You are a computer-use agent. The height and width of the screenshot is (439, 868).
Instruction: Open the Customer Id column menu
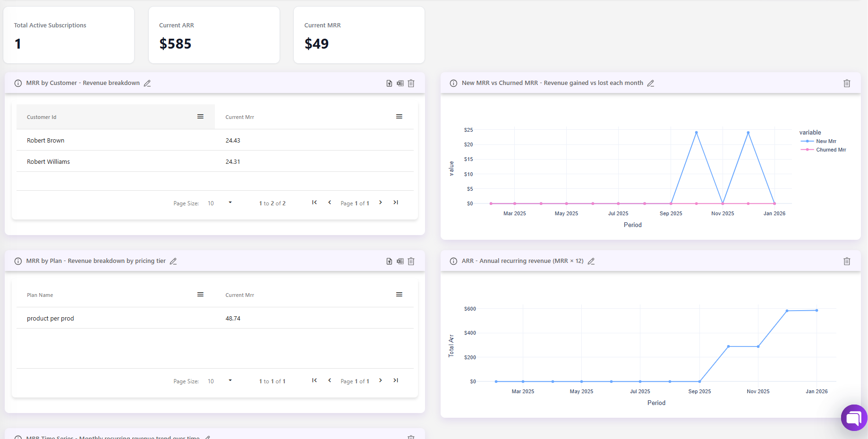pyautogui.click(x=200, y=117)
